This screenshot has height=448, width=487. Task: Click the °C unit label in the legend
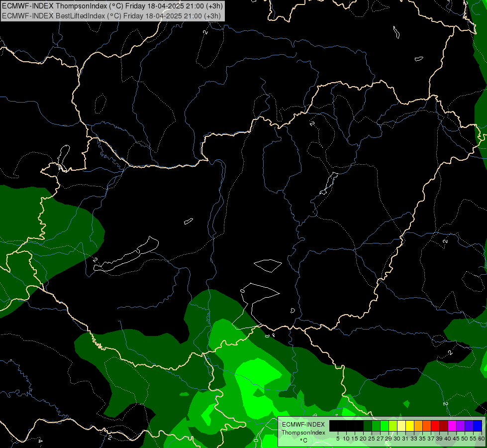pos(304,441)
